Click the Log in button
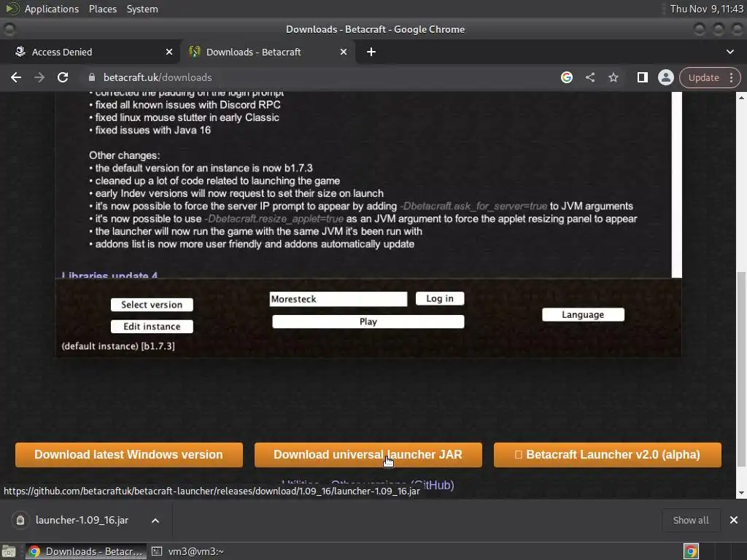Viewport: 747px width, 560px height. click(440, 298)
